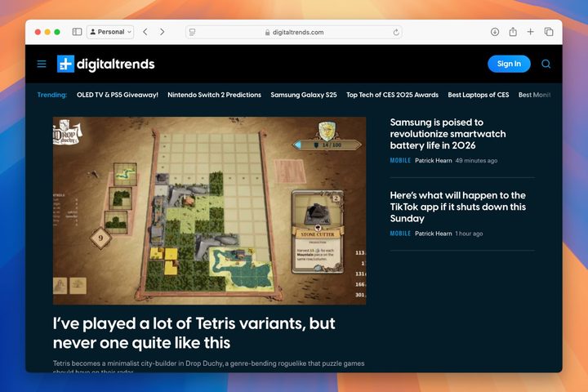Open the Tetris variants headline article
Viewport: 588px width, 392px height.
click(x=194, y=333)
